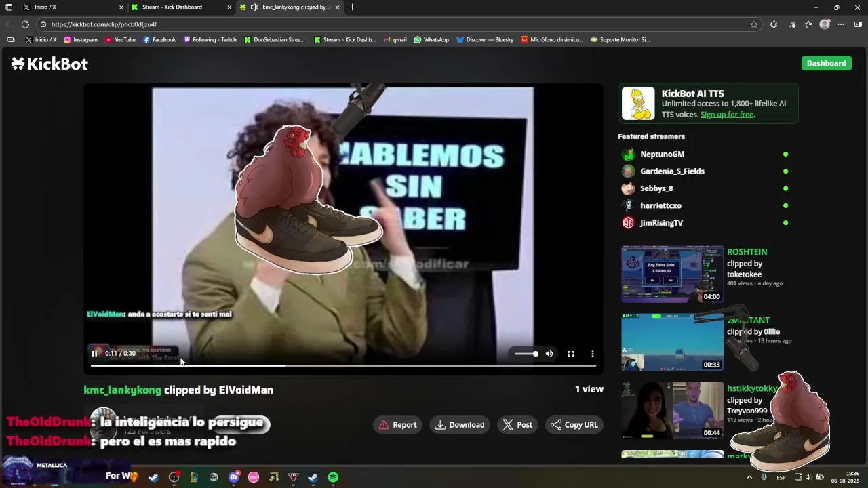Screen dimensions: 868x488
Task: Click the JimRisingTV avatar icon
Action: click(629, 223)
